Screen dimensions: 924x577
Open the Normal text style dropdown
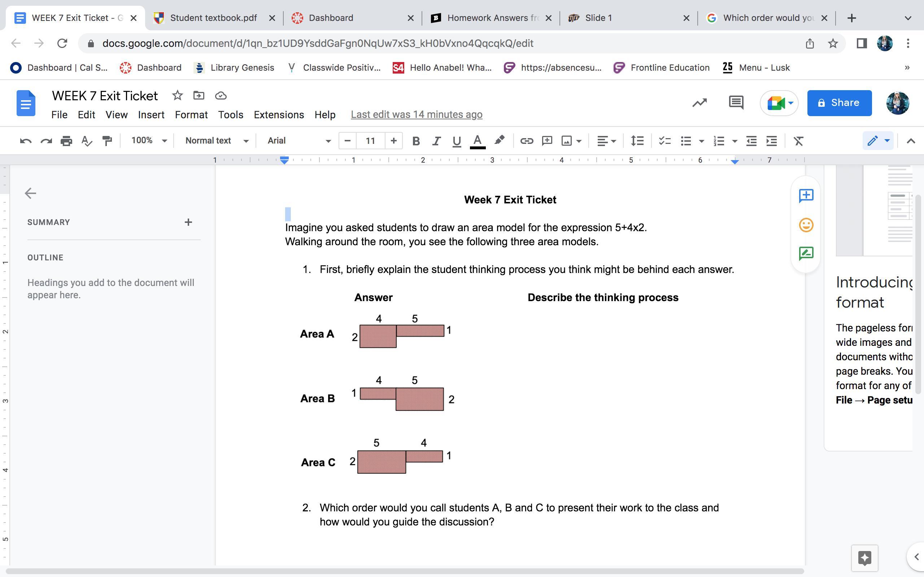[217, 141]
